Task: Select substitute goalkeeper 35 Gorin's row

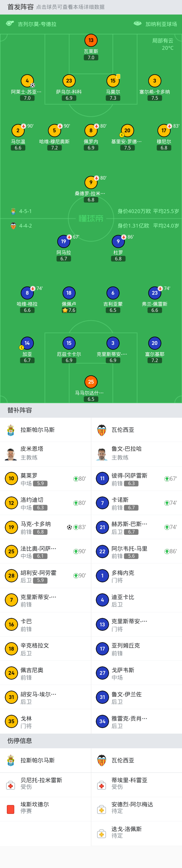Action: point(45,721)
